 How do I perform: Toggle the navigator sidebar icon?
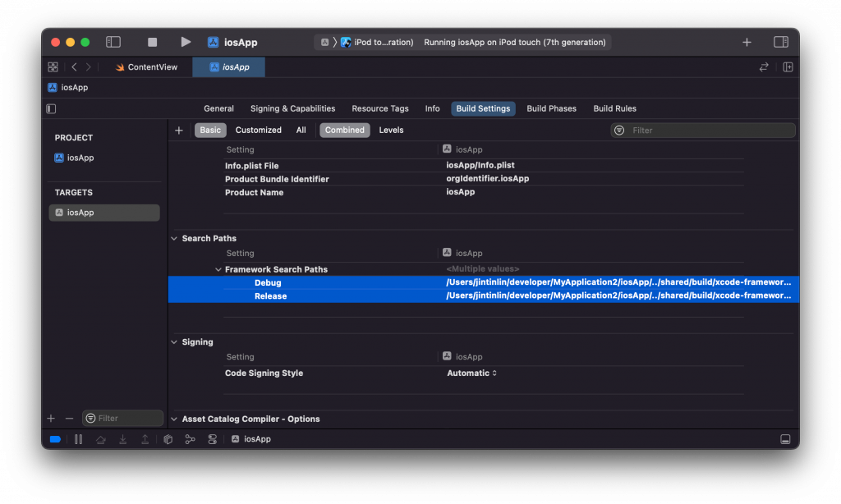(x=113, y=42)
